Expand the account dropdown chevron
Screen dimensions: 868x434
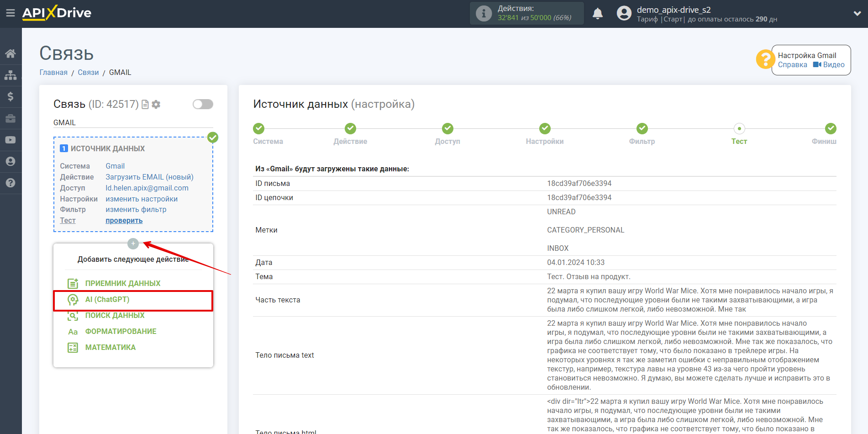pyautogui.click(x=857, y=14)
